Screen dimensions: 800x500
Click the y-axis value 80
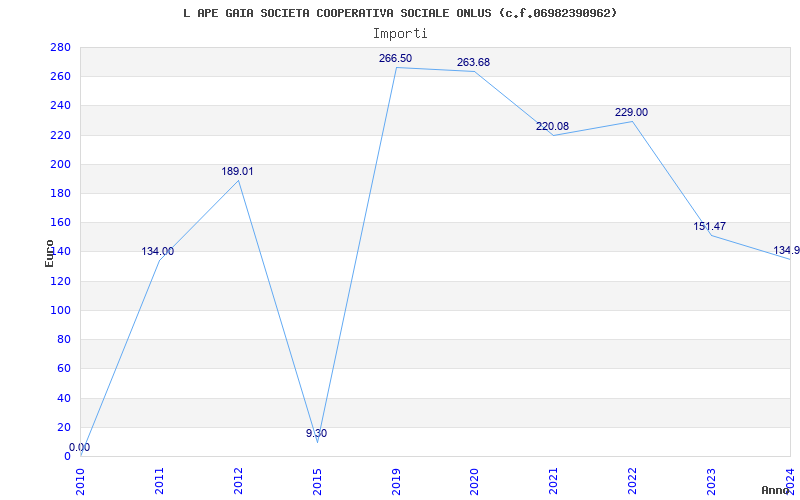[x=63, y=339]
